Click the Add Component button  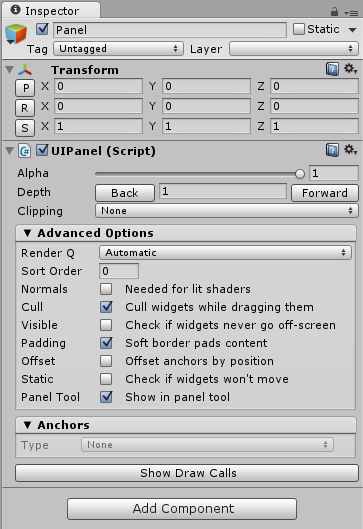[182, 509]
